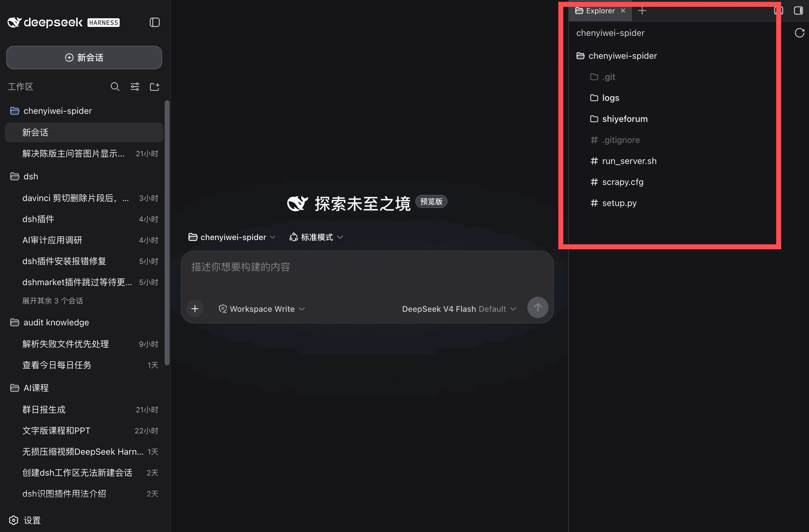Viewport: 809px width, 532px height.
Task: Refresh the Explorer file list
Action: pos(799,33)
